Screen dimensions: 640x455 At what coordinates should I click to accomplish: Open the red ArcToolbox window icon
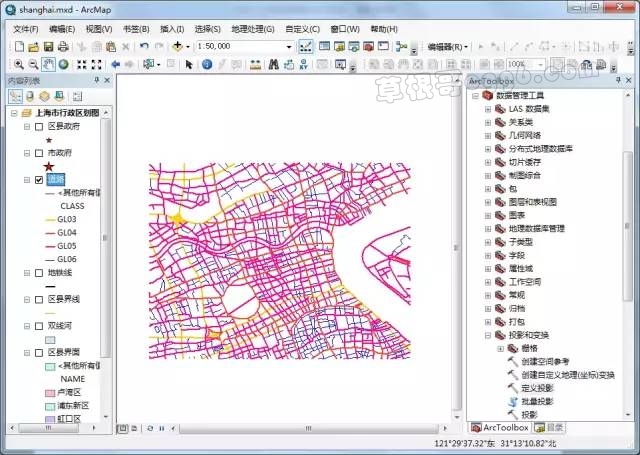(368, 47)
